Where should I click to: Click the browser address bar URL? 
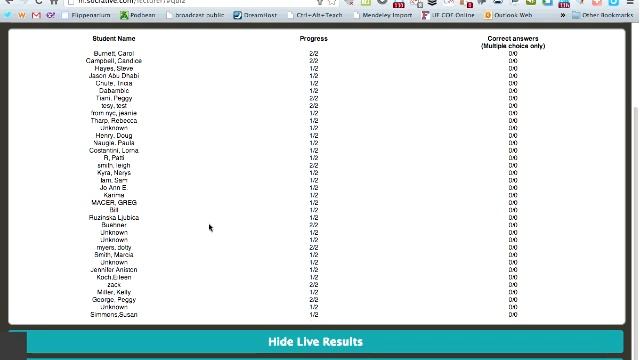coord(132,2)
